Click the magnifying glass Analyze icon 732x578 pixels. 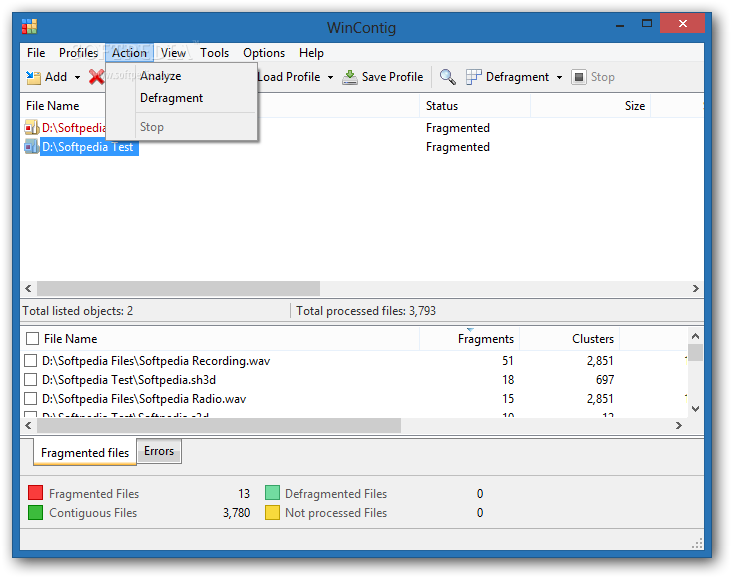[448, 77]
